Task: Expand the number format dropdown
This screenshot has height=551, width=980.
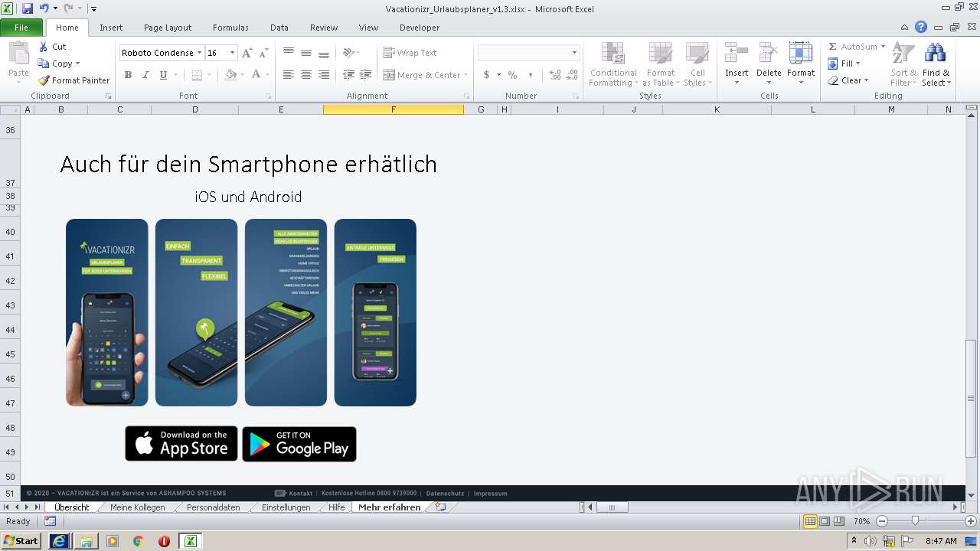Action: pos(574,53)
